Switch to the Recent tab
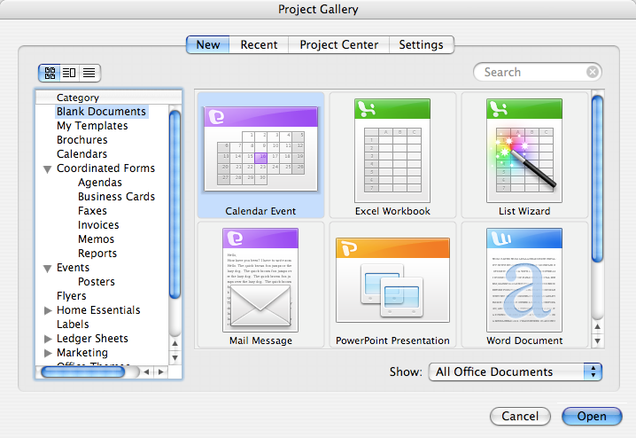Image resolution: width=636 pixels, height=438 pixels. [x=259, y=45]
